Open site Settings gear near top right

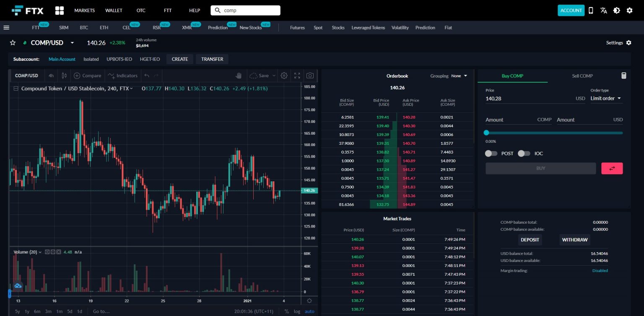click(x=629, y=10)
